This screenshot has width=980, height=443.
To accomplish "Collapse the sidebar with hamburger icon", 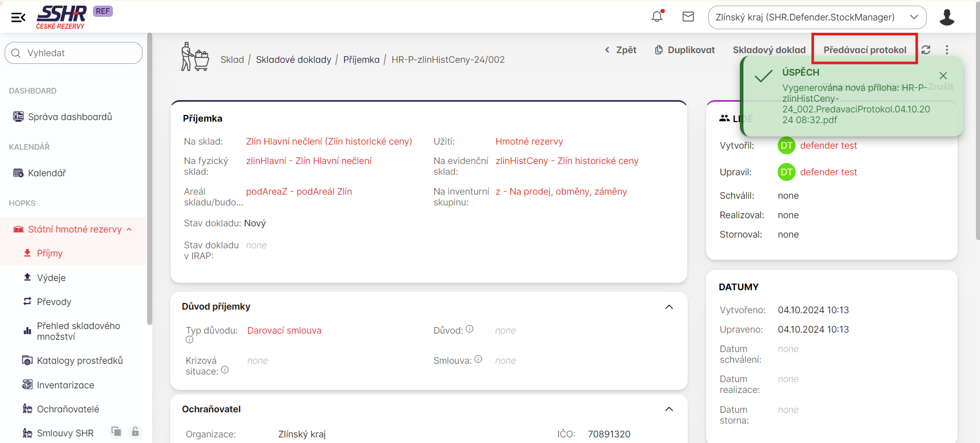I will pos(18,17).
